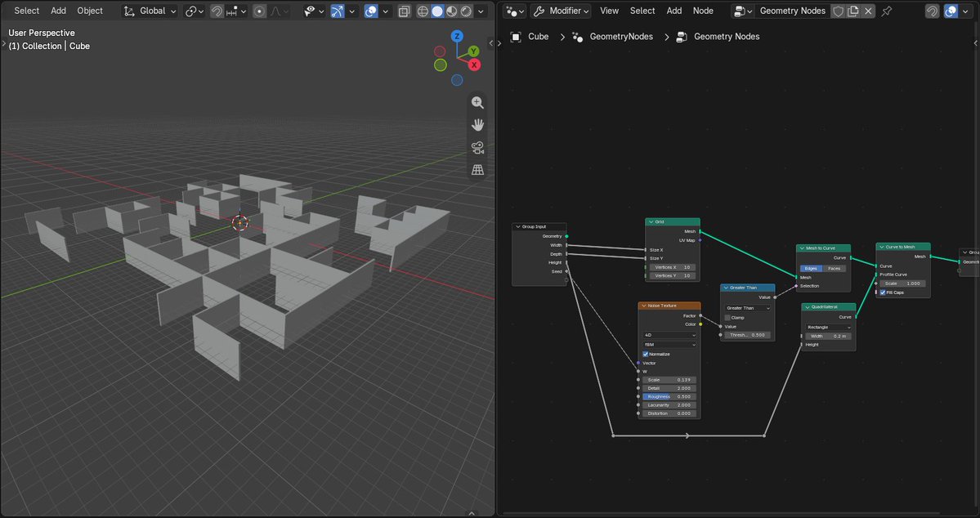Duplicate the Geometry Nodes node group
The width and height of the screenshot is (980, 518).
(x=853, y=11)
